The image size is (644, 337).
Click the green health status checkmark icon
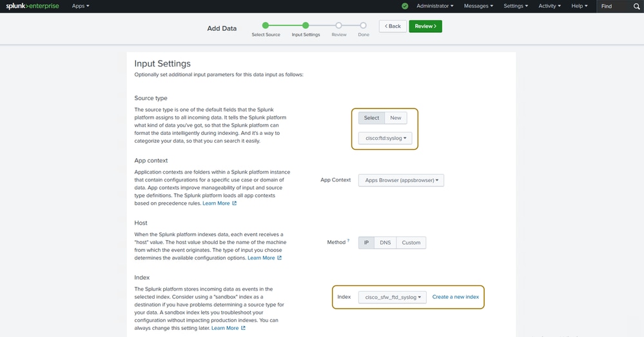point(405,6)
